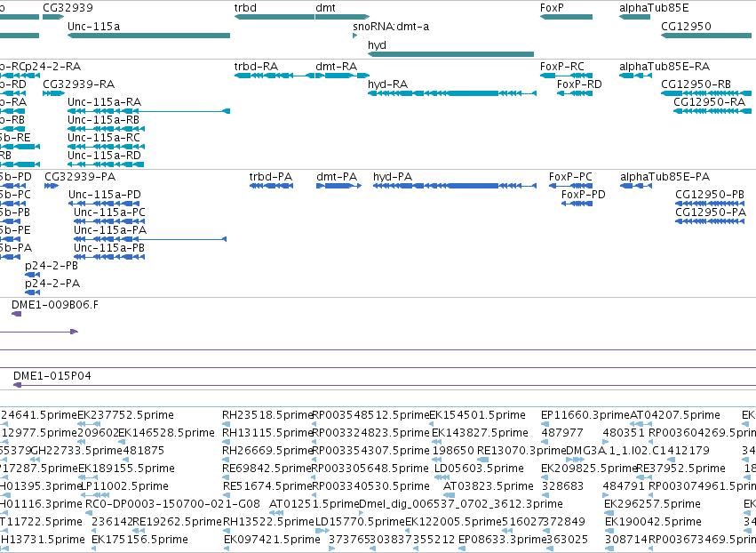Open the Unc-115a-PC protein label
This screenshot has height=553, width=756.
[x=109, y=212]
